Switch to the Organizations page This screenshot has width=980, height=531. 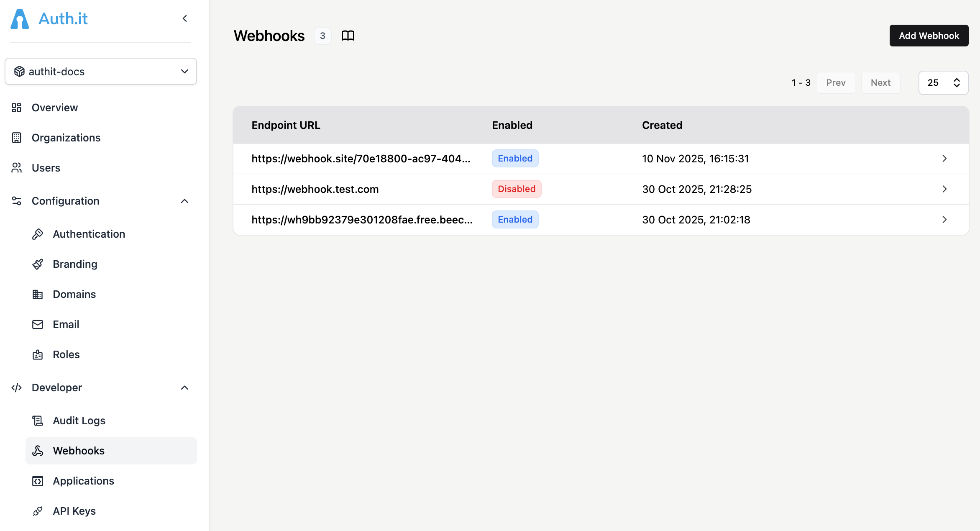click(66, 137)
